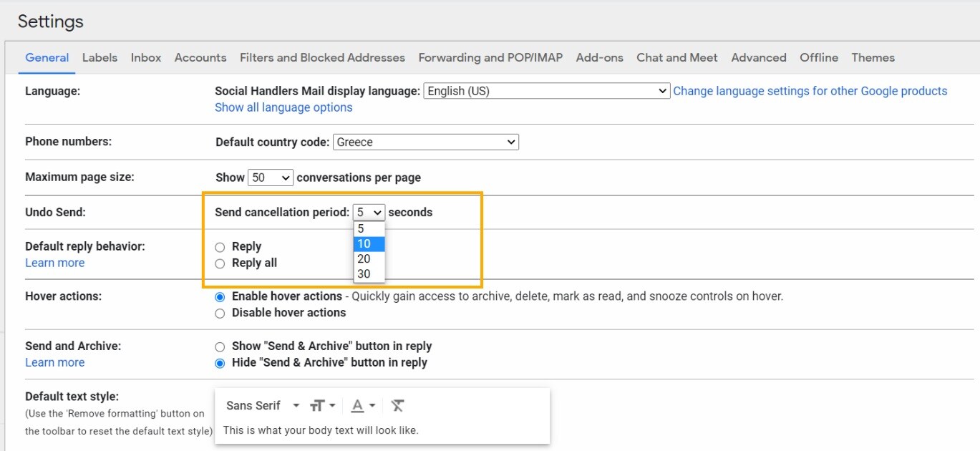Screen dimensions: 980x451
Task: Click Show all language options link
Action: coord(283,107)
